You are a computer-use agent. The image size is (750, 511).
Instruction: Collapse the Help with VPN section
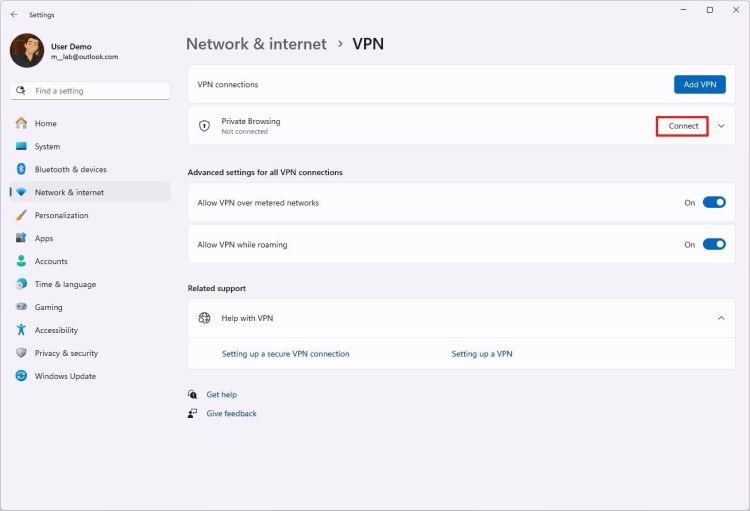[721, 318]
